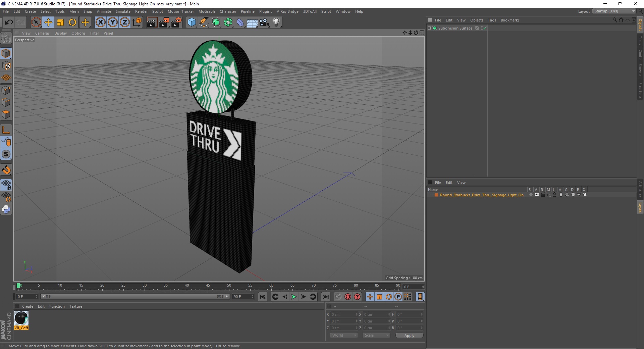
Task: Render the active view
Action: click(152, 22)
